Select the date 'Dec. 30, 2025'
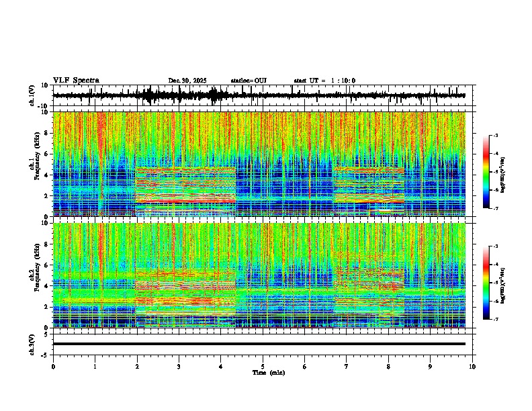Image resolution: width=532 pixels, height=411 pixels. pyautogui.click(x=187, y=81)
